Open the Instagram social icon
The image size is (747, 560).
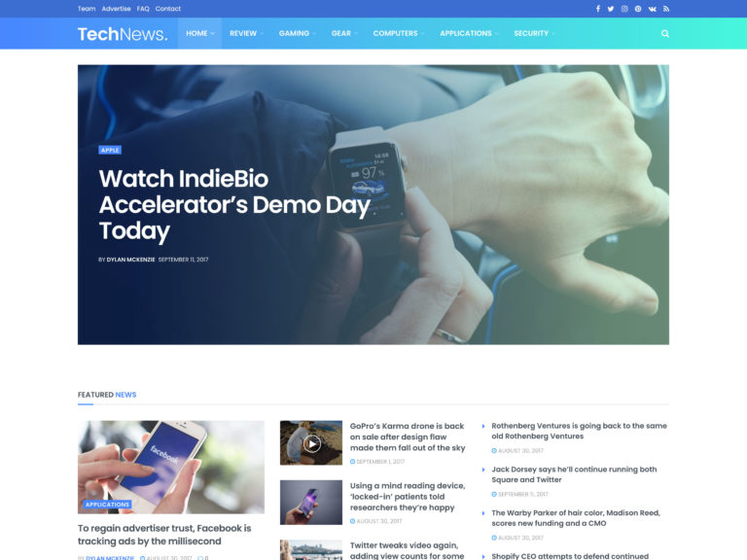pyautogui.click(x=624, y=9)
